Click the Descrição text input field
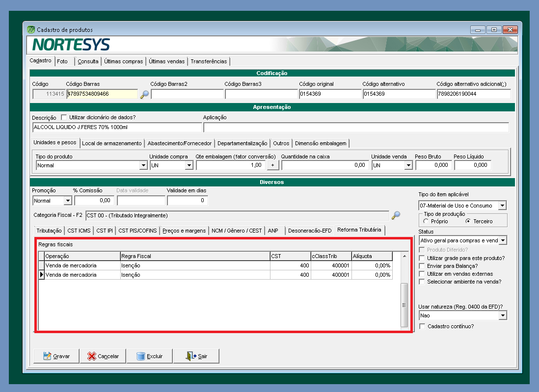Viewport: 539px width, 392px height. click(x=117, y=128)
